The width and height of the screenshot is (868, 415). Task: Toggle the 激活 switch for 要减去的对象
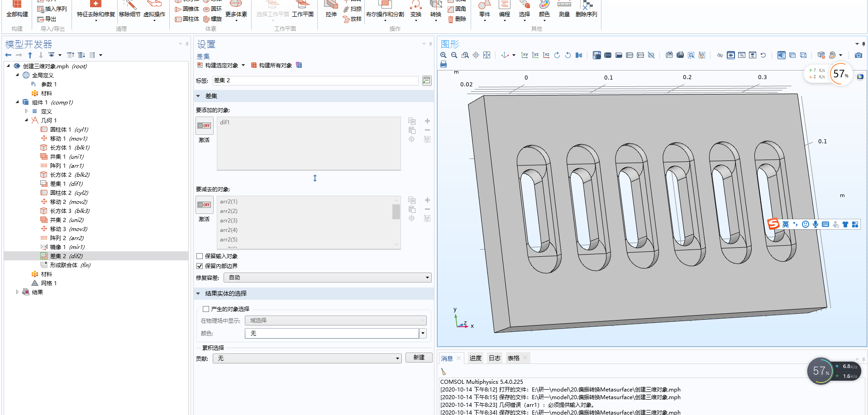tap(205, 205)
